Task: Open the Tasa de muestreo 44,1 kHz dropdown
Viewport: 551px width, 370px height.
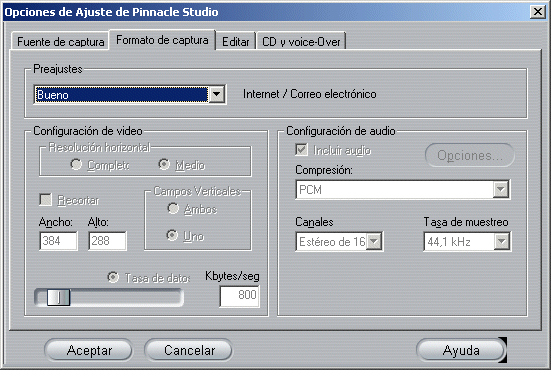Action: (x=502, y=241)
